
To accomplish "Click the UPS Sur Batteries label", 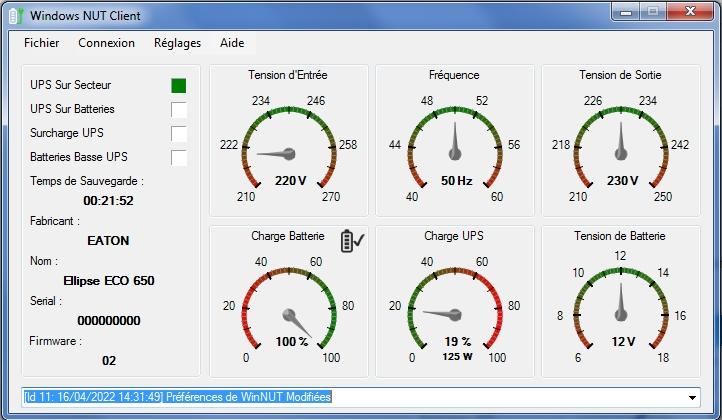I will pos(72,109).
